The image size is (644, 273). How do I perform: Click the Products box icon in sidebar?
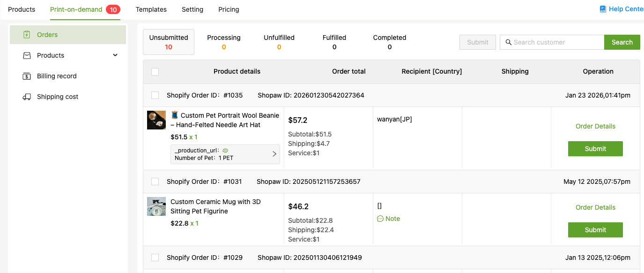(27, 55)
